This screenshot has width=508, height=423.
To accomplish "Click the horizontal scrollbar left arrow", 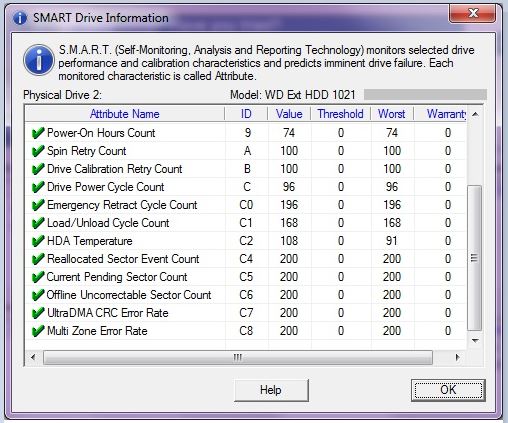I will click(x=33, y=357).
